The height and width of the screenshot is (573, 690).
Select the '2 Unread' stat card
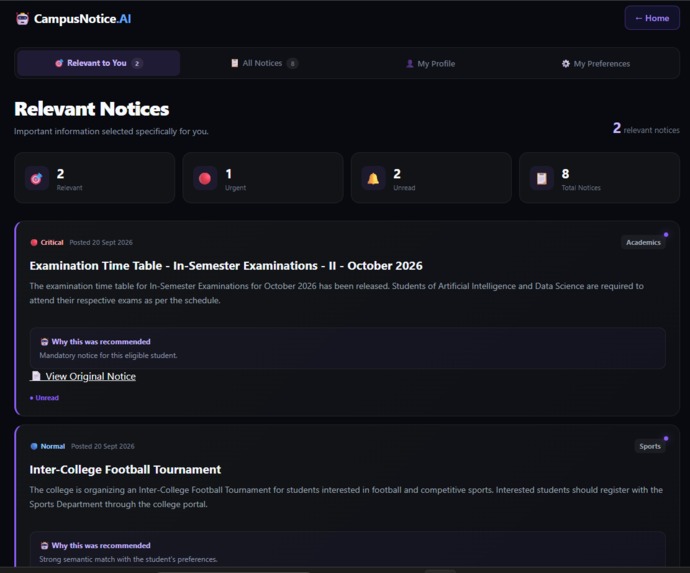point(431,178)
